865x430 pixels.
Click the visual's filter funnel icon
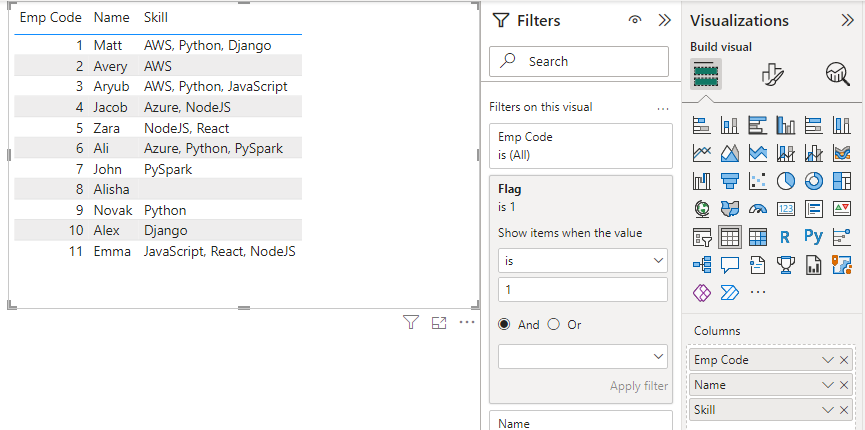pyautogui.click(x=410, y=323)
